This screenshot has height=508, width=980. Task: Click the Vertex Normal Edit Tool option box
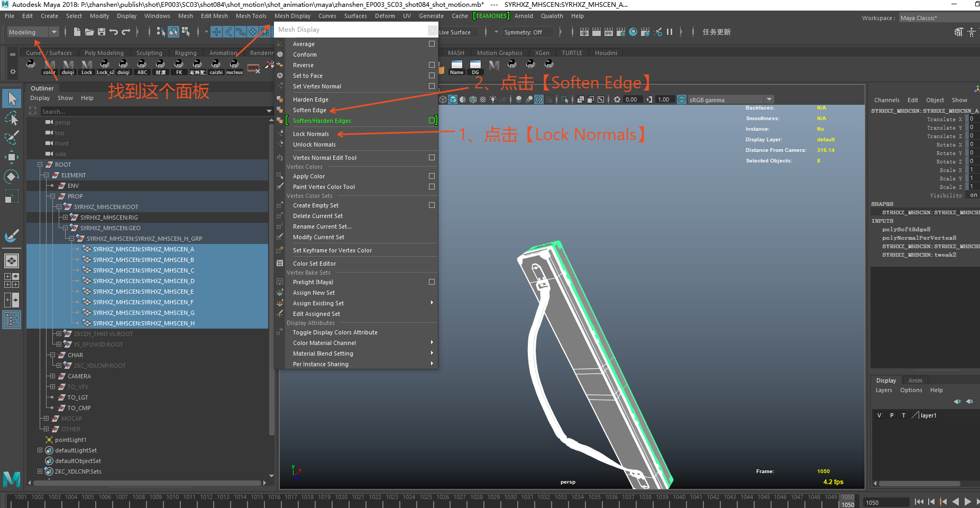[x=432, y=158]
